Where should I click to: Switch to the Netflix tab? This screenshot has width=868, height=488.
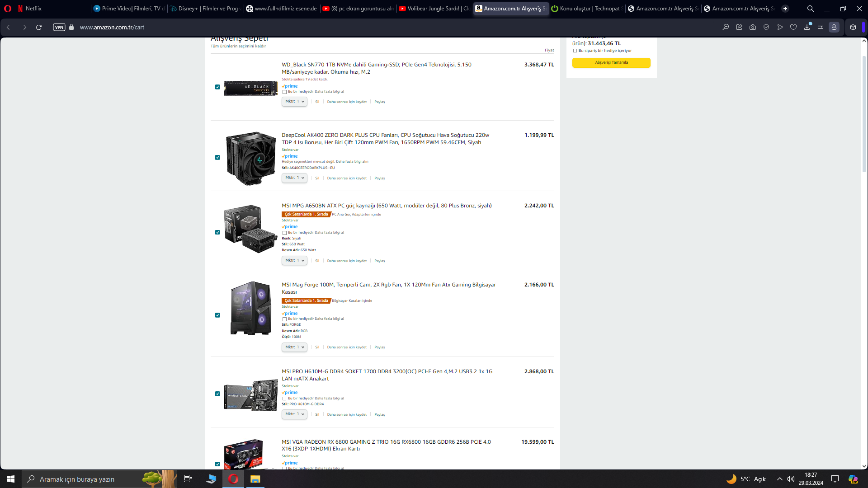click(x=33, y=9)
